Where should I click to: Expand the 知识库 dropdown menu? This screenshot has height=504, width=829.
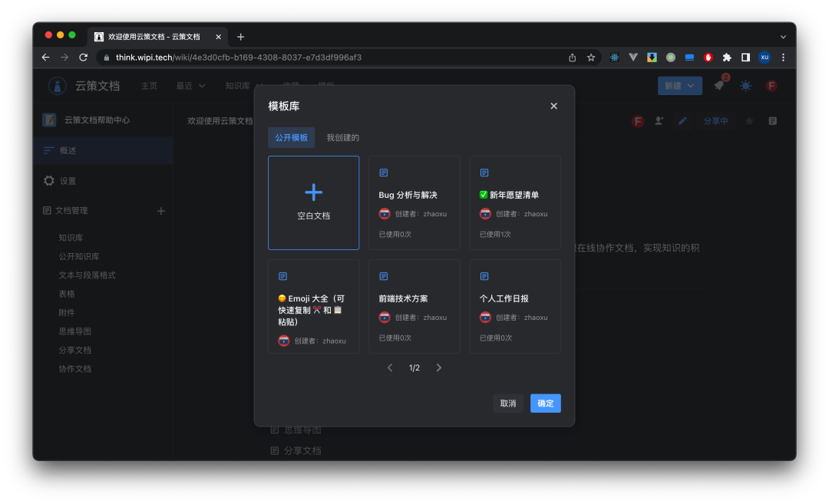244,86
